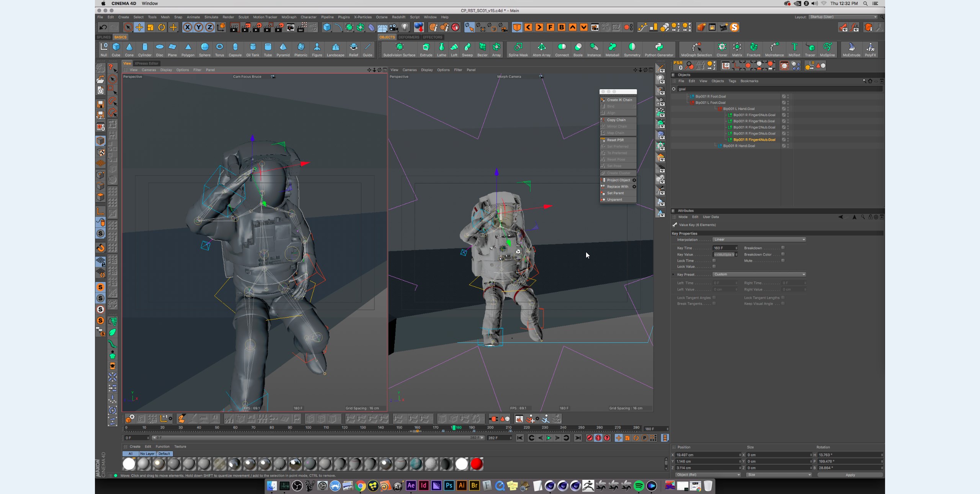
Task: Expand the Key Preset disclosure triangle
Action: pyautogui.click(x=673, y=275)
